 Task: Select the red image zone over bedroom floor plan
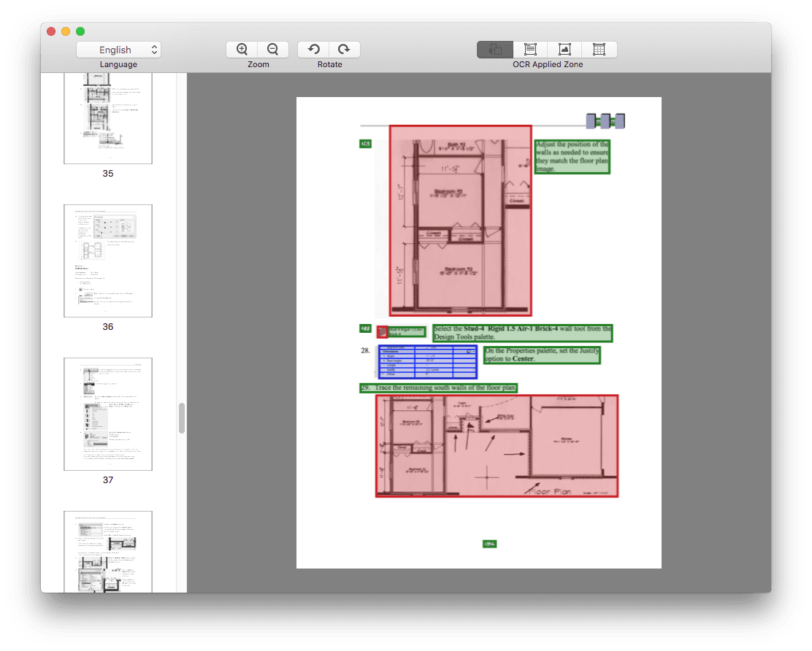[460, 220]
